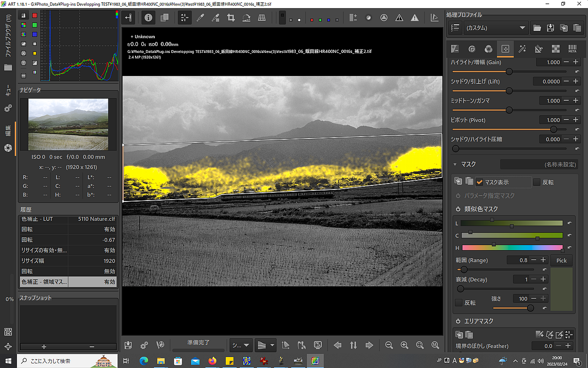This screenshot has width=588, height=368.
Task: Enable the 反転 checkbox next to マスク表示
Action: [x=537, y=182]
